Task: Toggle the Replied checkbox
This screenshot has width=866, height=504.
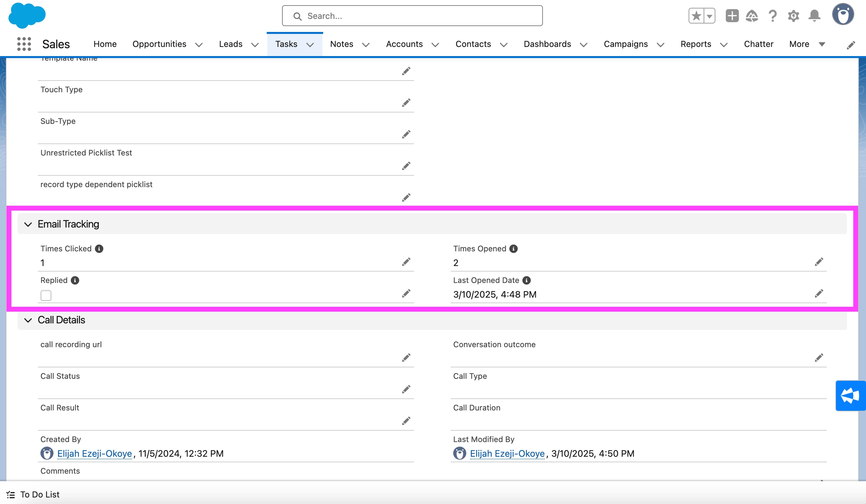Action: (46, 295)
